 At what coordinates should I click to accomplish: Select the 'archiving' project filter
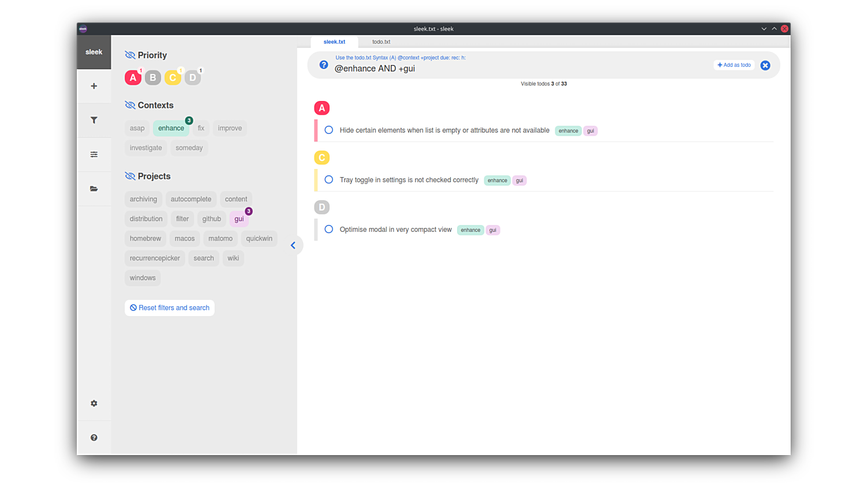pos(143,199)
